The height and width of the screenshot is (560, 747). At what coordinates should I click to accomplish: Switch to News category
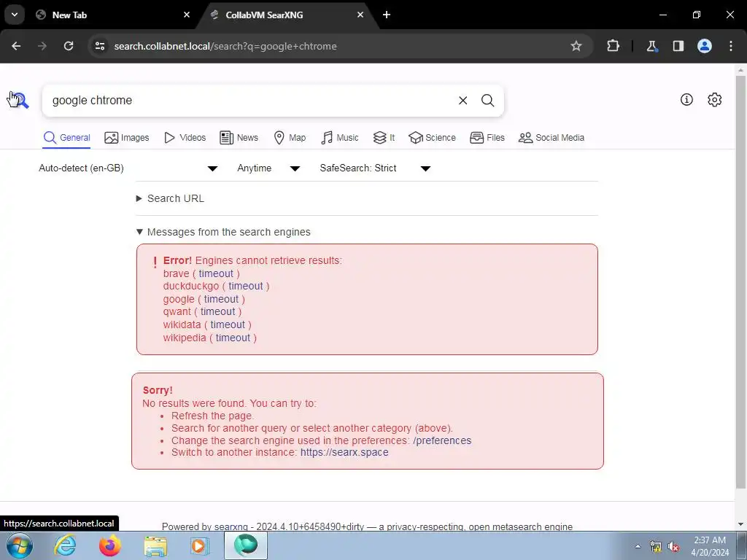click(x=239, y=138)
